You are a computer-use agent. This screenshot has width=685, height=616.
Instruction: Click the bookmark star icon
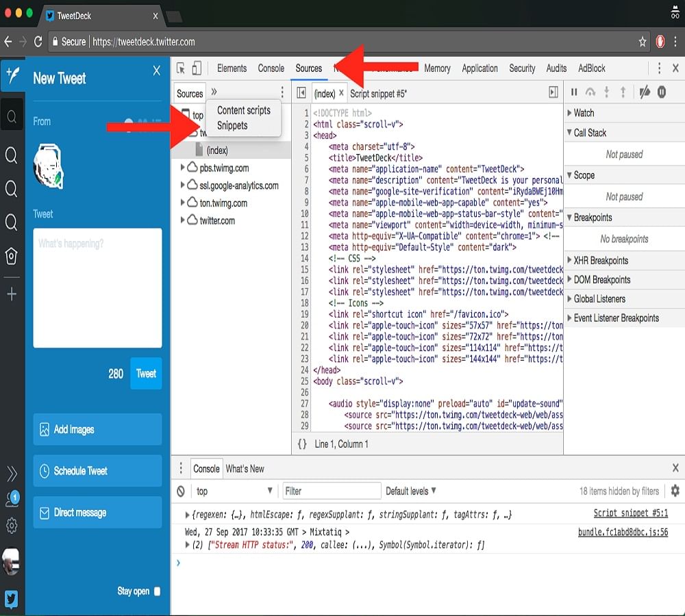pos(643,42)
